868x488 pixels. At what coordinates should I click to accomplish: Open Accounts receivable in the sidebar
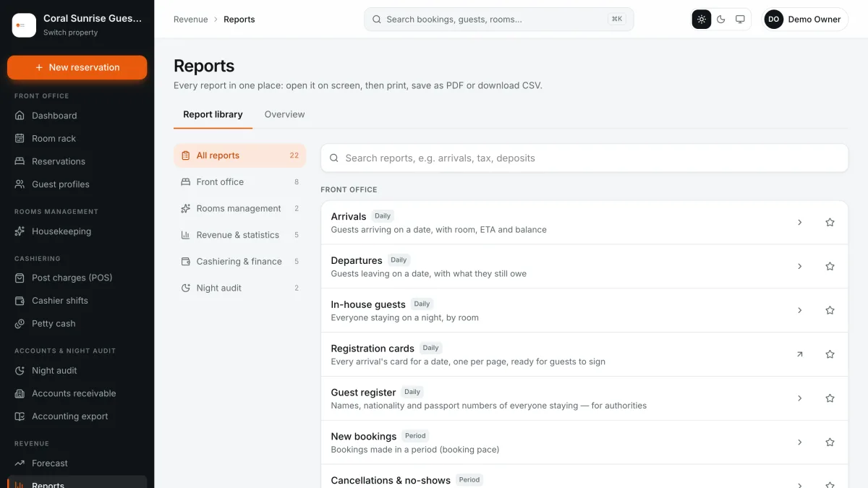pyautogui.click(x=77, y=393)
